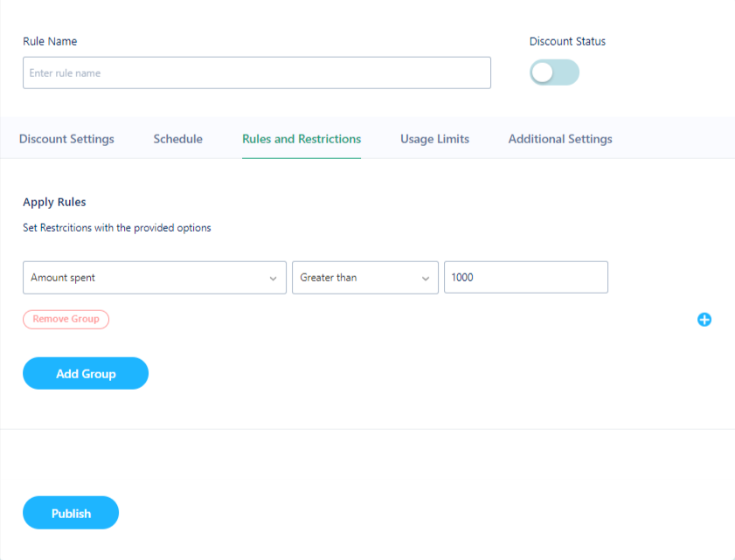Switch to the Discount Settings tab

(66, 139)
